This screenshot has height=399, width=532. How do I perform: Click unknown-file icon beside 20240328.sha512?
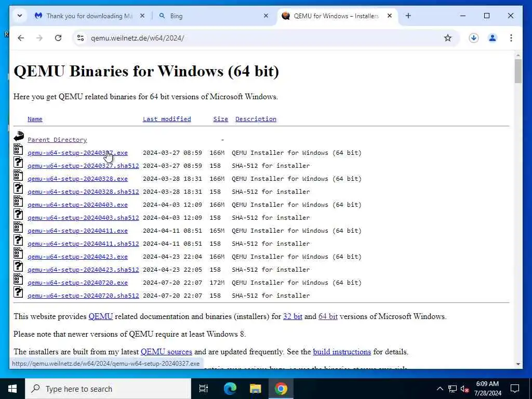pyautogui.click(x=18, y=188)
